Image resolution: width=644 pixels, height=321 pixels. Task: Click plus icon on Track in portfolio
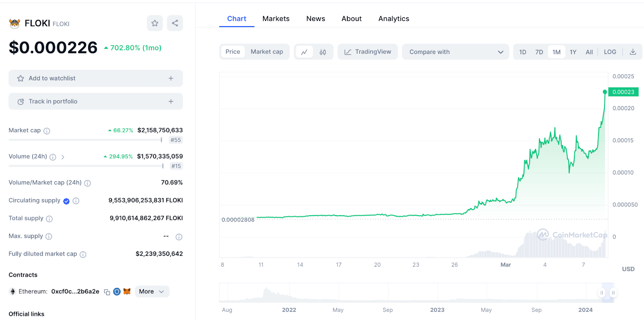click(x=171, y=101)
